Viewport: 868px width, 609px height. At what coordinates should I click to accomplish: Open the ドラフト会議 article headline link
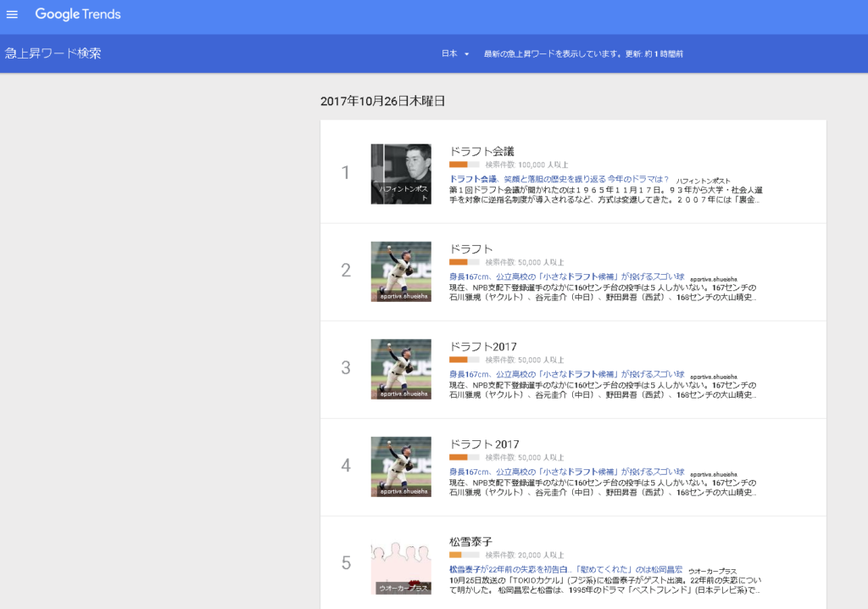click(x=559, y=180)
